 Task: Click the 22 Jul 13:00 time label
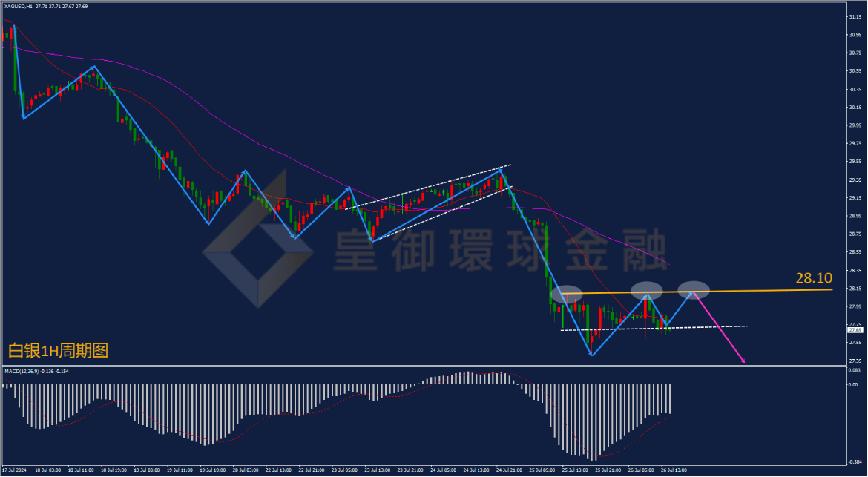click(x=278, y=470)
